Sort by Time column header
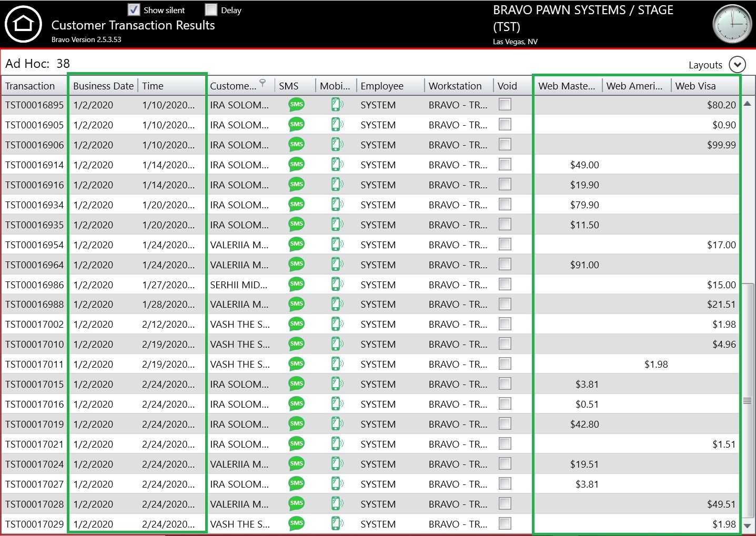The width and height of the screenshot is (756, 536). (x=171, y=86)
